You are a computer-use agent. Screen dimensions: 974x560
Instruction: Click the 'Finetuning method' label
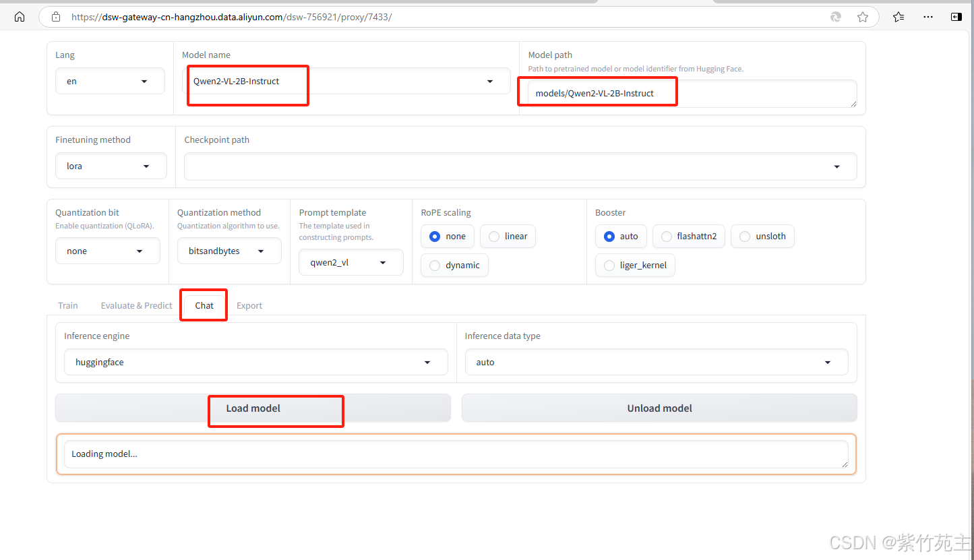click(93, 140)
